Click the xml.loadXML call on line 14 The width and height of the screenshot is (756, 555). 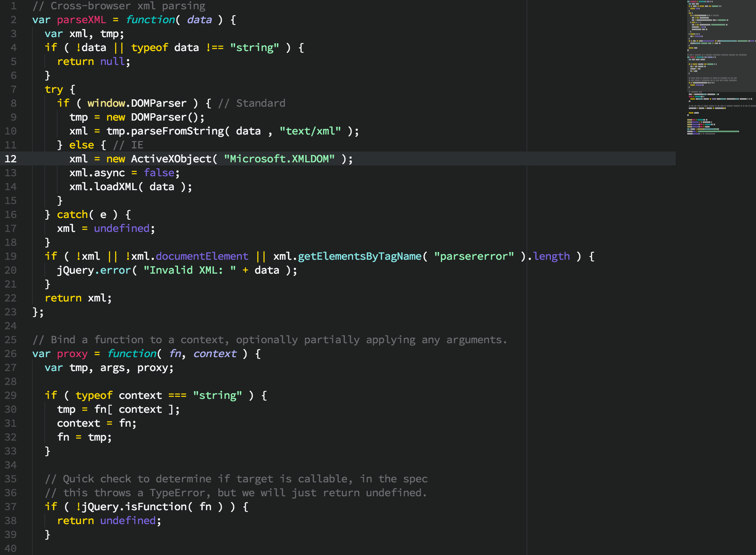103,187
